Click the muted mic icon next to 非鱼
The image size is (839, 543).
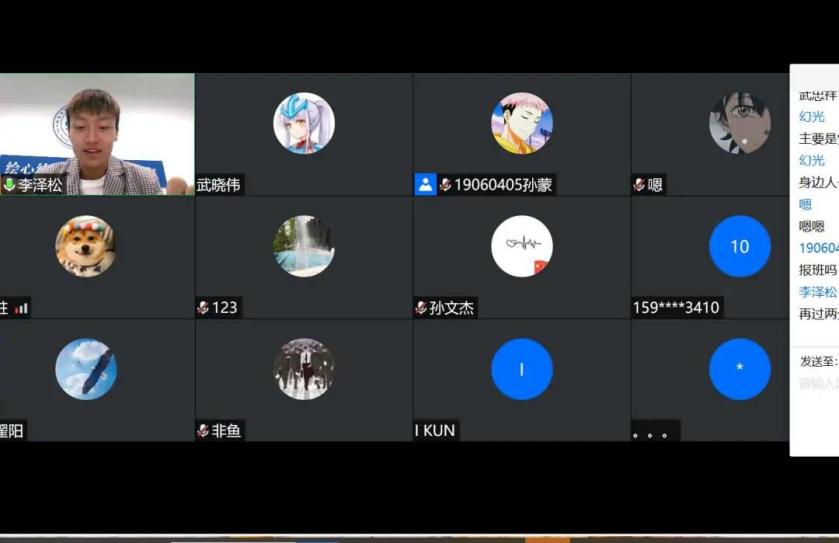203,431
